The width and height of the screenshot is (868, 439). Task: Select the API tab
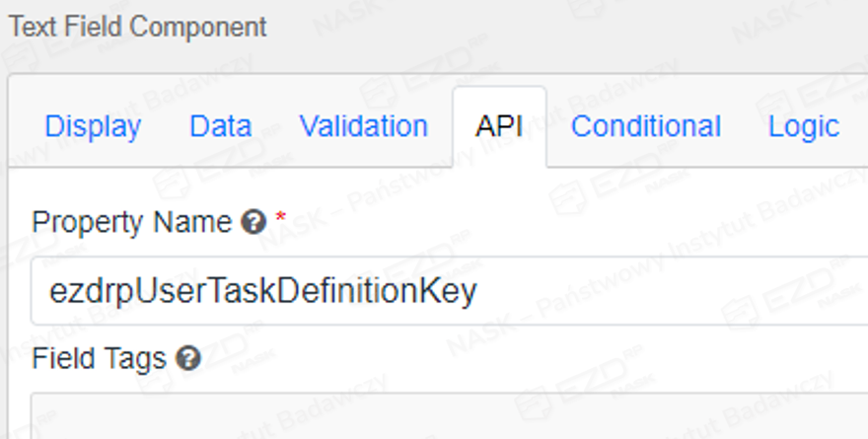tap(499, 126)
